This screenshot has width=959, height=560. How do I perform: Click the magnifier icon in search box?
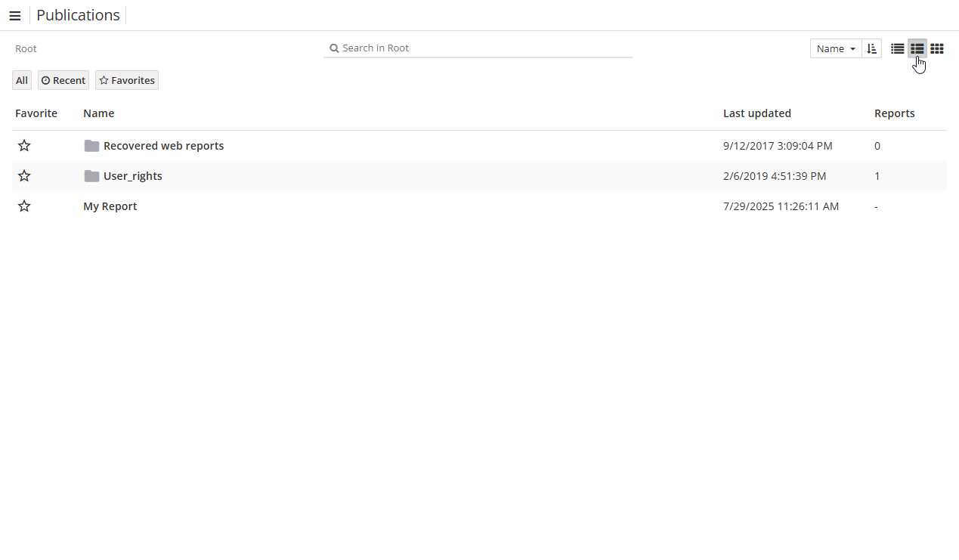pyautogui.click(x=334, y=48)
